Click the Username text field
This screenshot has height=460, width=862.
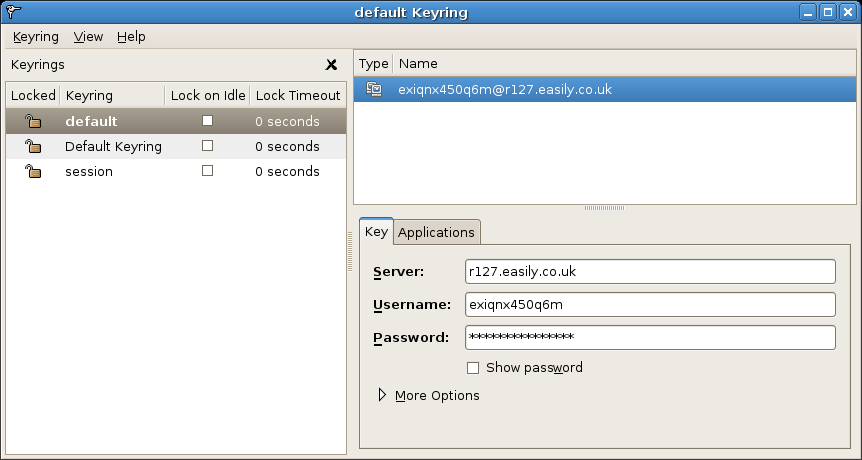650,304
